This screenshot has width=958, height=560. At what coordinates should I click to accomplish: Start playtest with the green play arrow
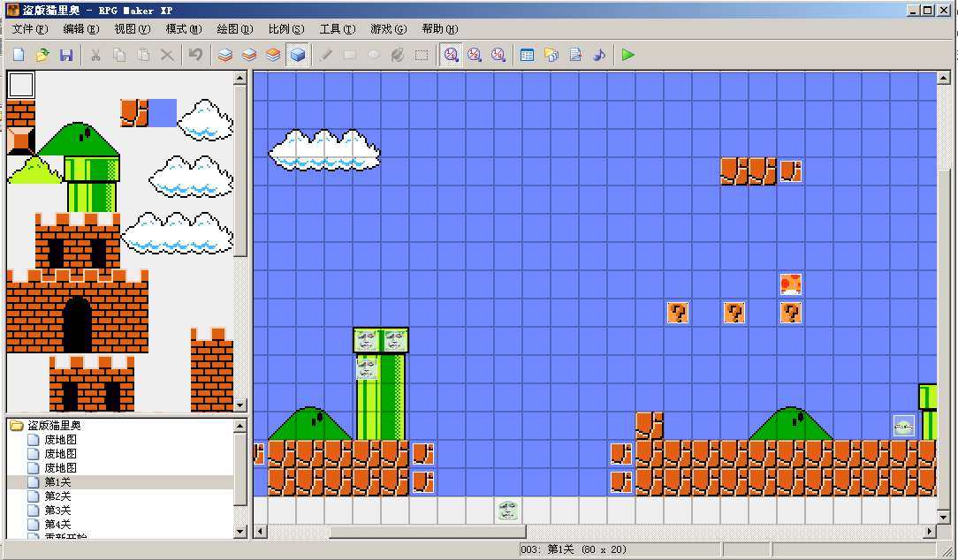coord(628,55)
